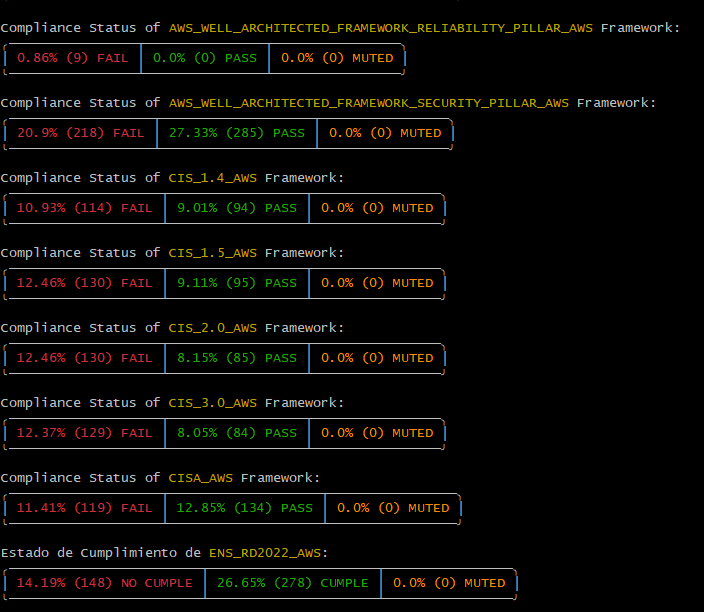This screenshot has width=704, height=612.
Task: Select the '12.37% (129) FAIL' cell
Action: tap(85, 433)
